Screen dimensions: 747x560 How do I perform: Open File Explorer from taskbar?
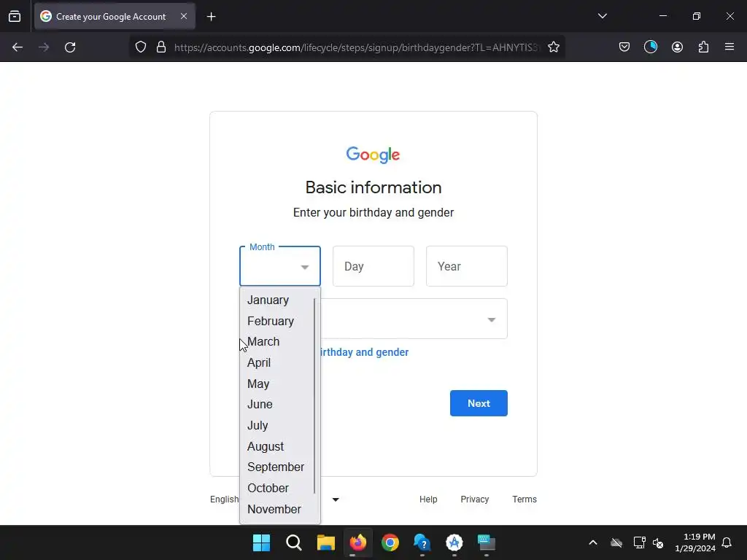click(x=326, y=542)
